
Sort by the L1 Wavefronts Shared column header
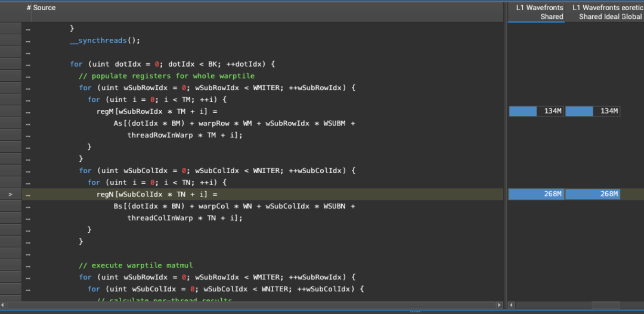[536, 12]
